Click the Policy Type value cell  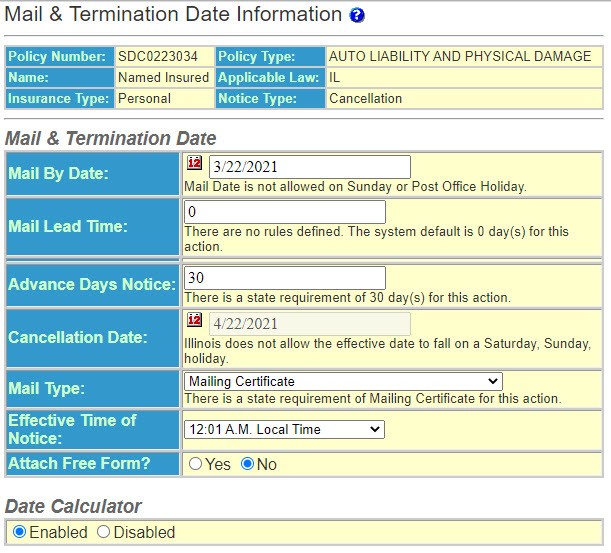click(464, 57)
